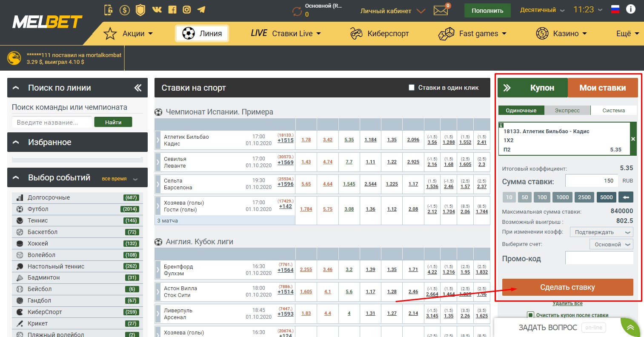Image resolution: width=644 pixels, height=337 pixels.
Task: Select the Линия menu item
Action: [202, 34]
